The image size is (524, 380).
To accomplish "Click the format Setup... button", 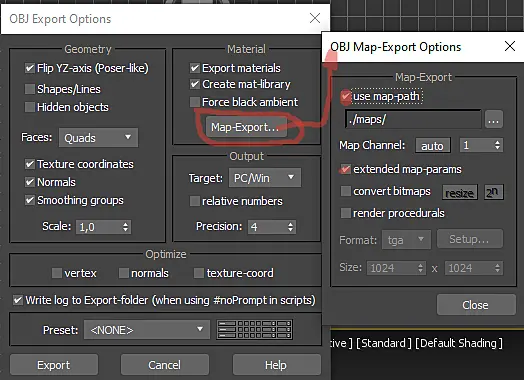I will [x=470, y=239].
